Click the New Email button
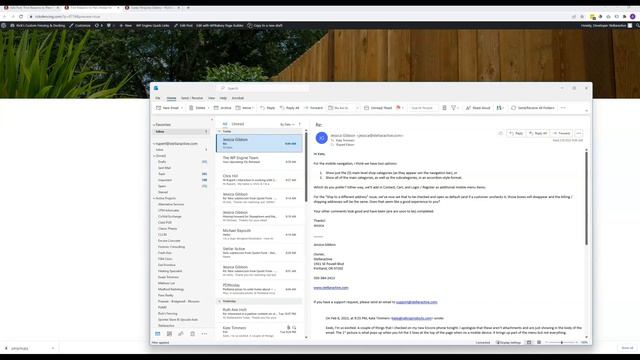The image size is (640, 360). 167,108
